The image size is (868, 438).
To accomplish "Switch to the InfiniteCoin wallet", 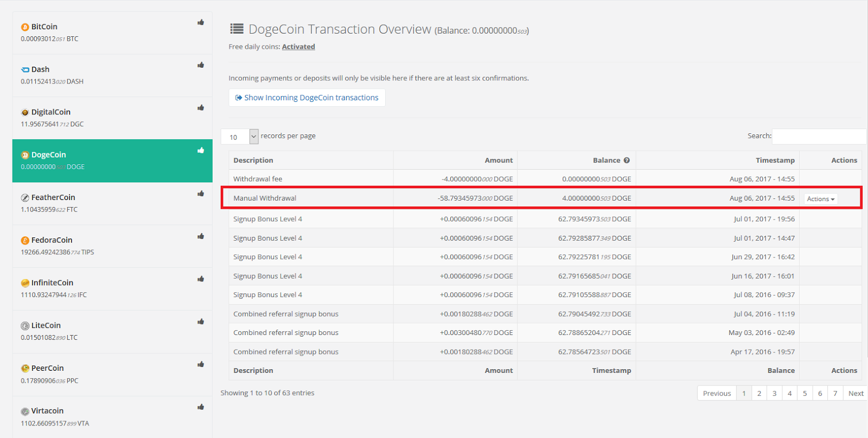I will [112, 289].
